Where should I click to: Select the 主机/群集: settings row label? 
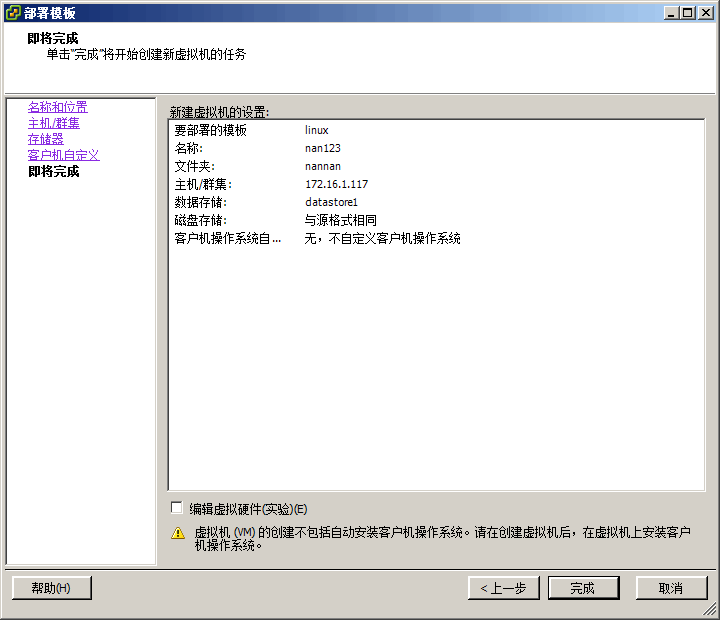point(203,184)
